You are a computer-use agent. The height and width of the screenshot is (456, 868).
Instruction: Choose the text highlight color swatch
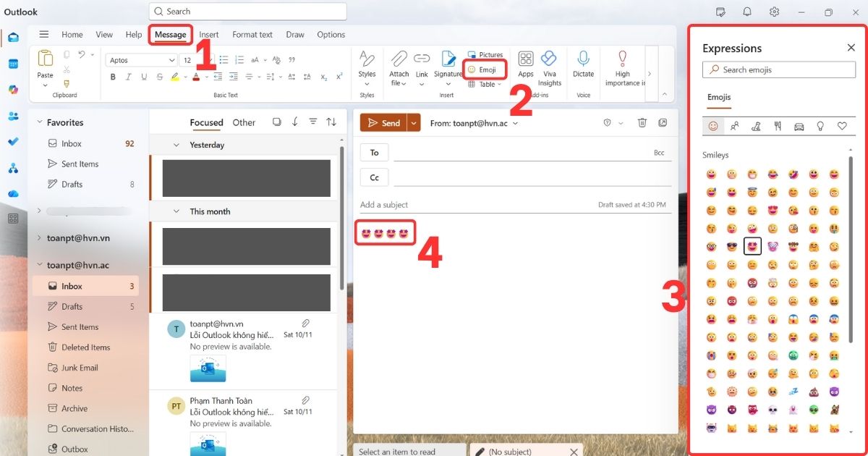(176, 77)
